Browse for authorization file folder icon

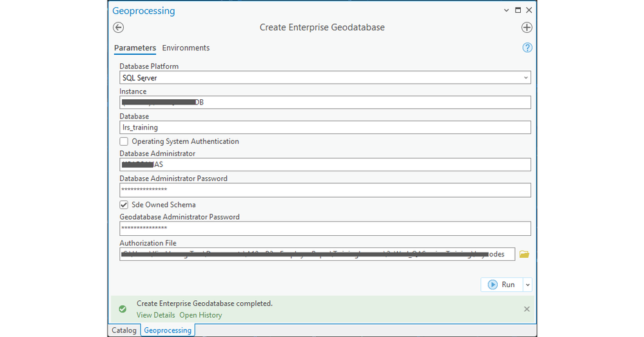click(524, 255)
